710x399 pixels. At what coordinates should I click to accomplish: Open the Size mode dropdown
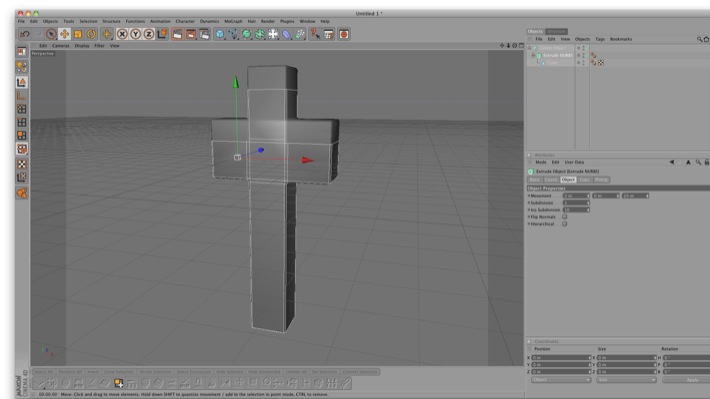(626, 380)
